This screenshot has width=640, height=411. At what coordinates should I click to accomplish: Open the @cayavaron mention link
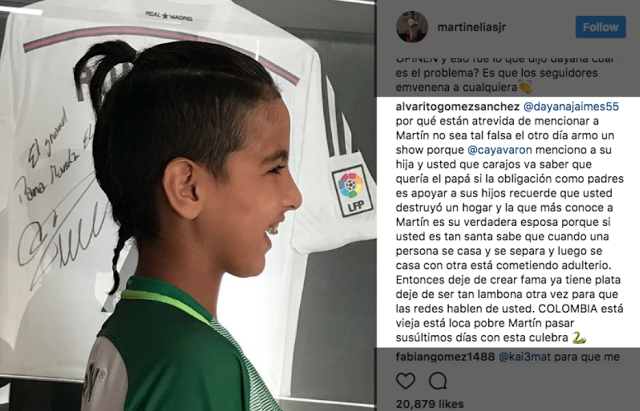pyautogui.click(x=500, y=150)
